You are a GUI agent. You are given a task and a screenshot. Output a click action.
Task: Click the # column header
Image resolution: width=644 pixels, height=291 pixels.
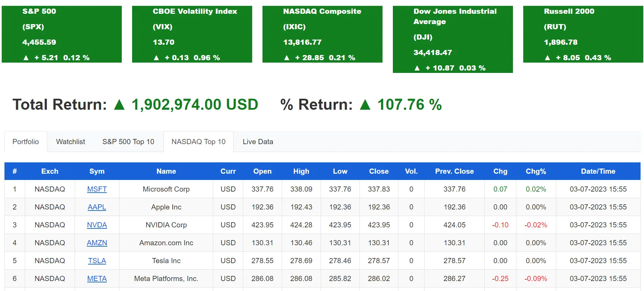point(15,171)
